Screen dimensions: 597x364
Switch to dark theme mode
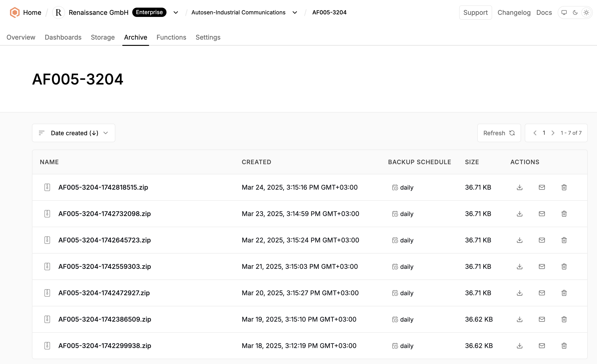click(x=575, y=12)
